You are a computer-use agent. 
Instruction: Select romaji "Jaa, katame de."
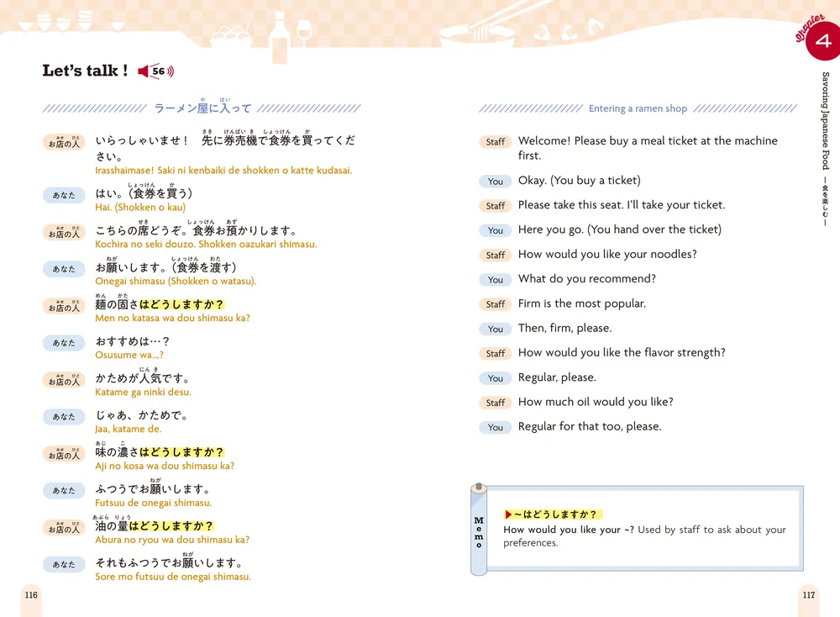(128, 430)
